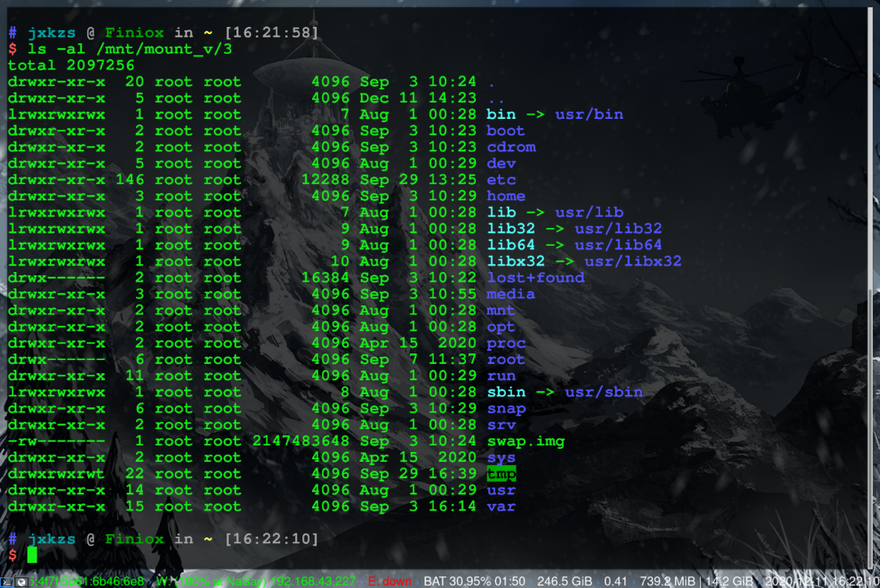Click the '14.2 GiB' memory value
The width and height of the screenshot is (880, 588).
coord(729,581)
